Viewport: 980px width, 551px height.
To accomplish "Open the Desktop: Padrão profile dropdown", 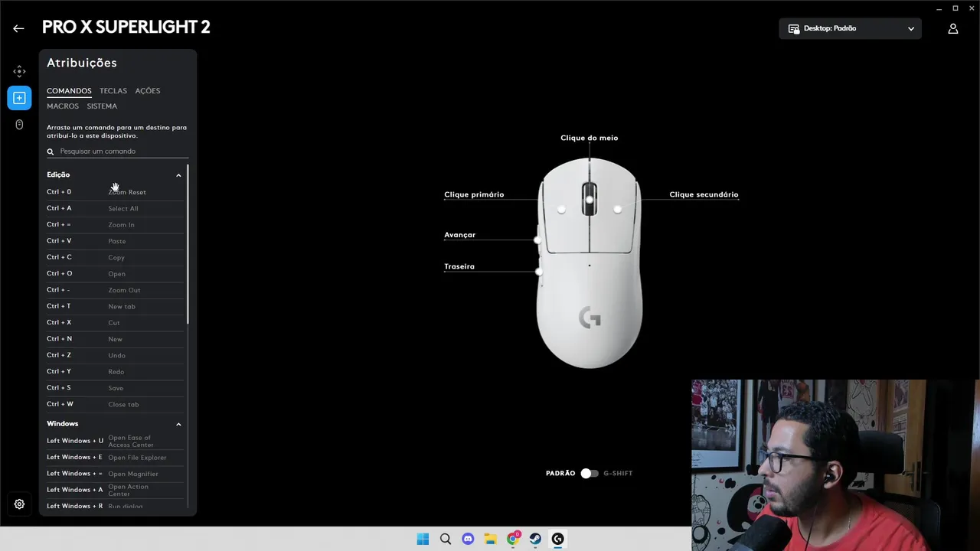I will coord(850,28).
